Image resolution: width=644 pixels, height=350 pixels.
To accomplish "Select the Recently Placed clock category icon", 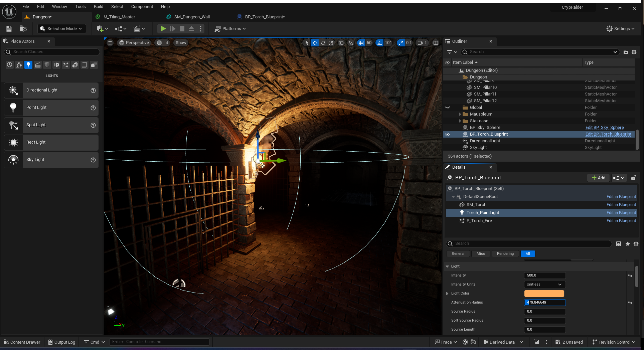I will click(10, 65).
